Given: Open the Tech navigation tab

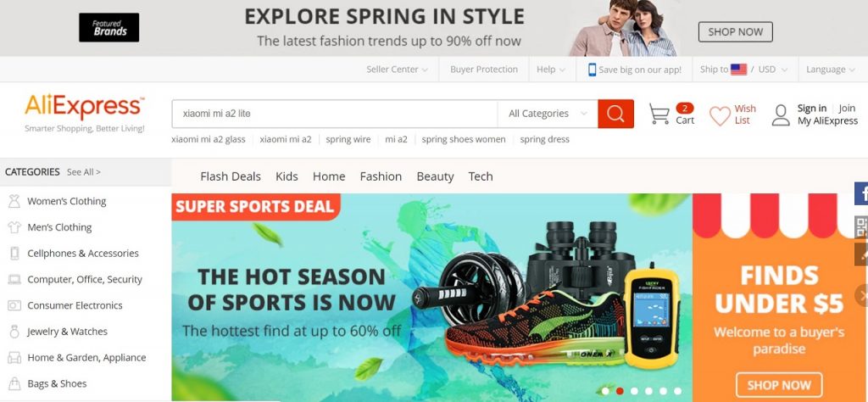Looking at the screenshot, I should (x=481, y=176).
